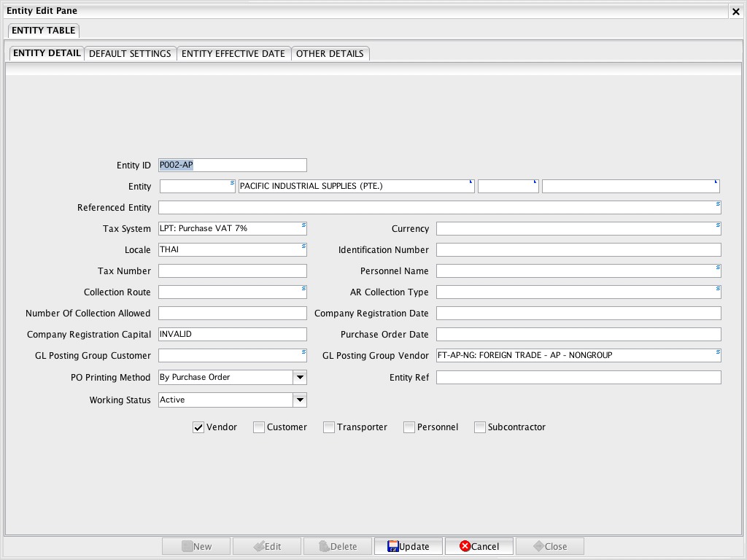Click the search marker in Locale field
747x560 pixels.
pos(303,246)
